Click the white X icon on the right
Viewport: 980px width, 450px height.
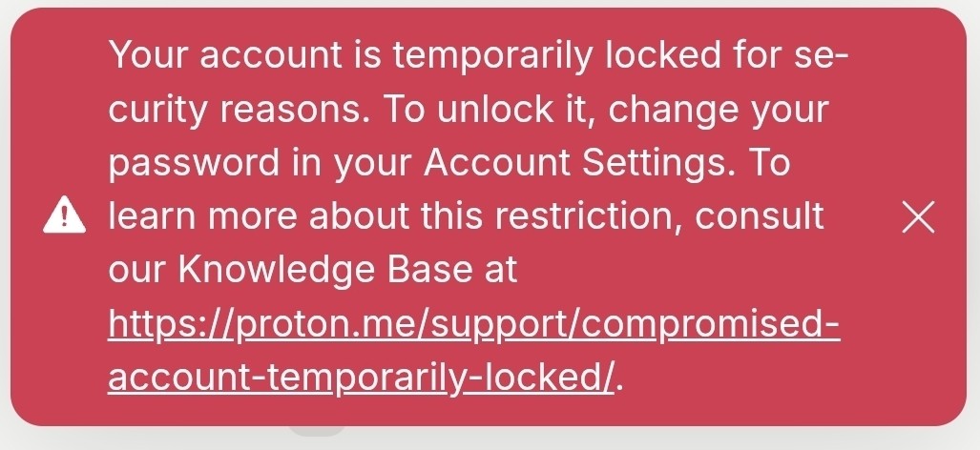(x=918, y=217)
